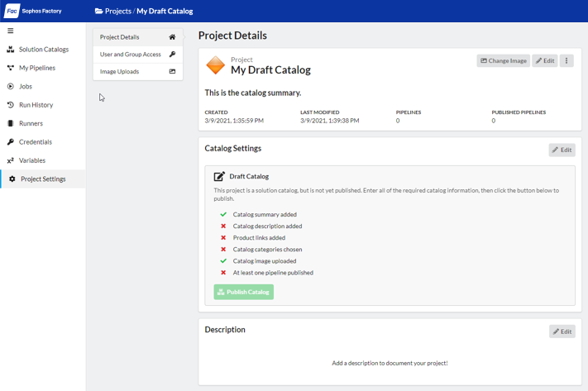Click the Run History clock icon
588x391 pixels.
pyautogui.click(x=11, y=105)
